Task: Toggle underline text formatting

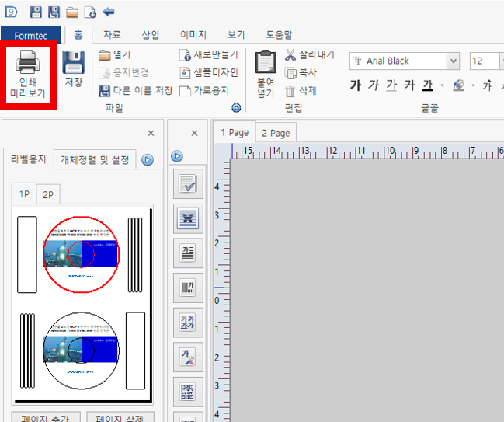Action: pyautogui.click(x=392, y=85)
